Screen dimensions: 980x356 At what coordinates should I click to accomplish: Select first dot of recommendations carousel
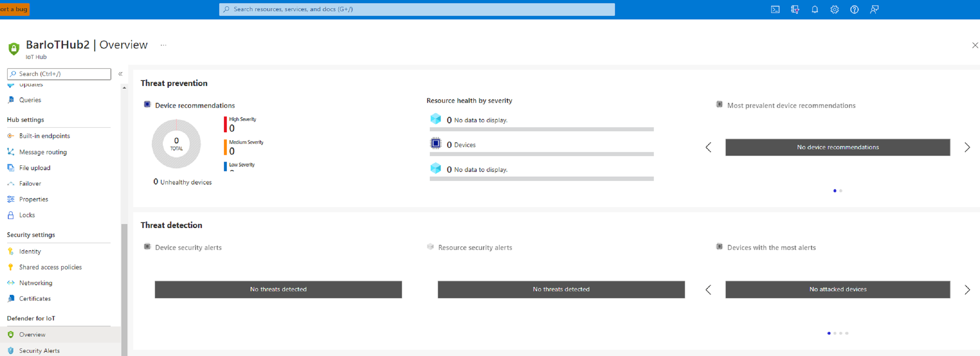tap(835, 191)
